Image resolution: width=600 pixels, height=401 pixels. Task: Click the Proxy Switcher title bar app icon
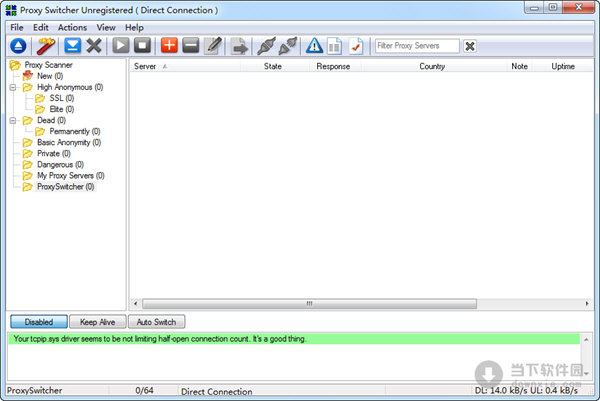pyautogui.click(x=11, y=10)
